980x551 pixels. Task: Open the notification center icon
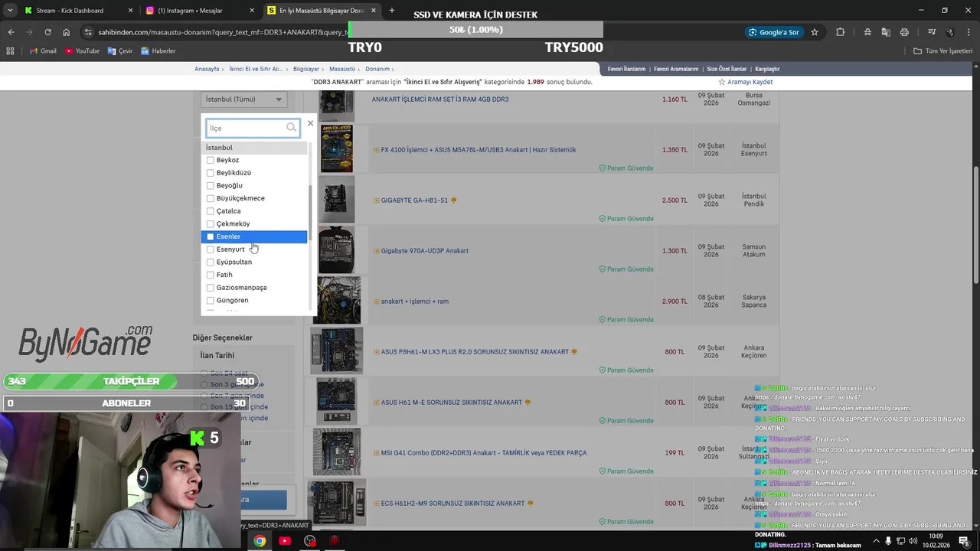tap(965, 541)
